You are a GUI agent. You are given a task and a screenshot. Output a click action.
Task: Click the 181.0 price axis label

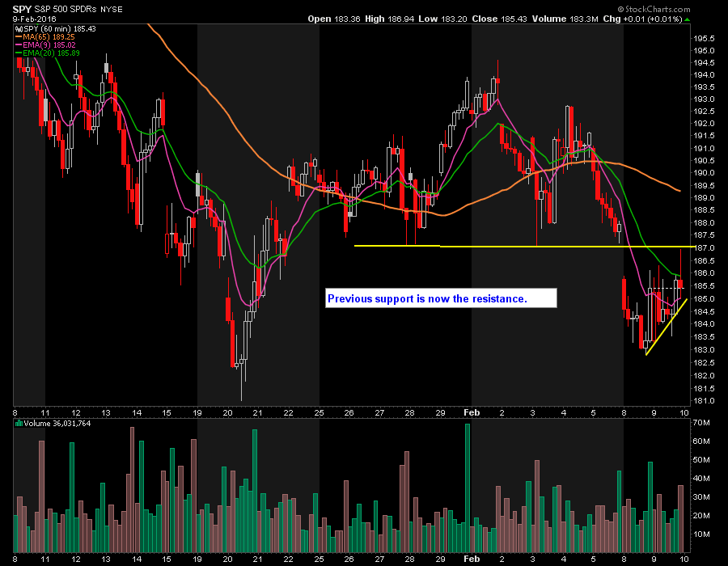click(x=705, y=401)
